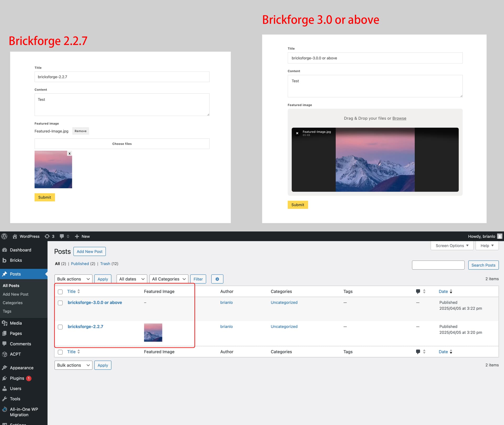Click the user avatar next to Howdy, brianlo
Image resolution: width=504 pixels, height=425 pixels.
tap(500, 236)
